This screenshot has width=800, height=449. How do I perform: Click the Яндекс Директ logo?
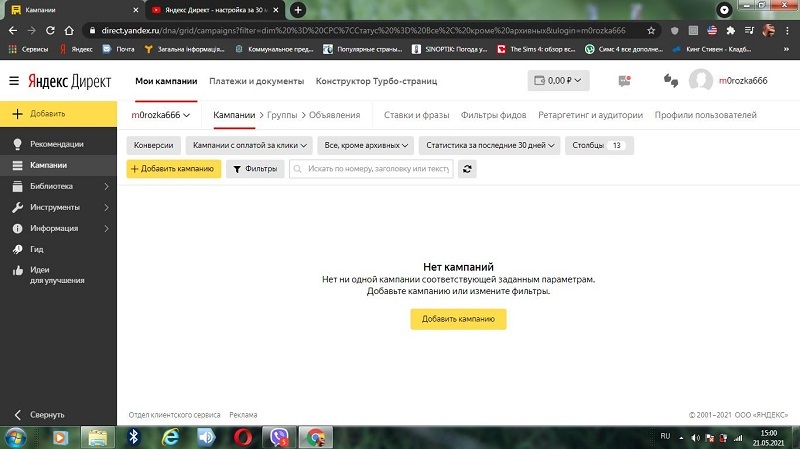[69, 81]
